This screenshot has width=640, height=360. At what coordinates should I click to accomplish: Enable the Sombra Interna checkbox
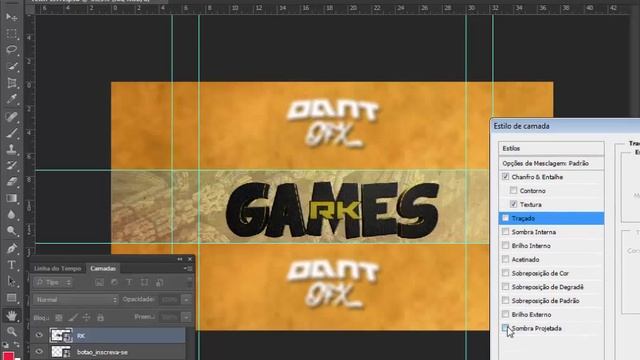tap(505, 232)
